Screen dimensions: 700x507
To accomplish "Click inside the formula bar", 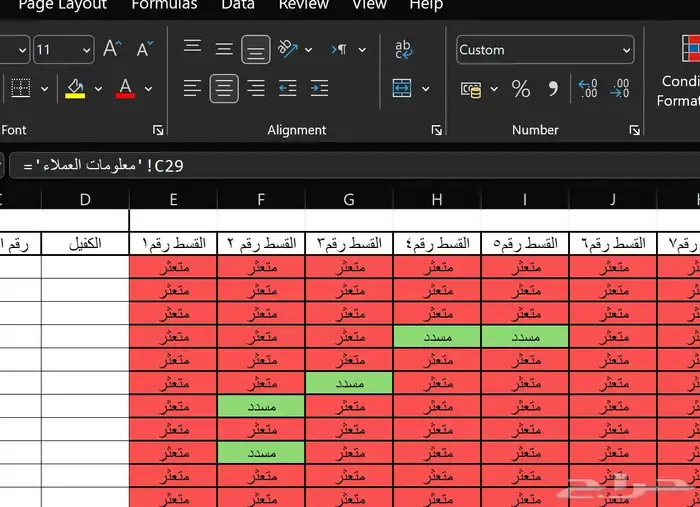I will pyautogui.click(x=355, y=166).
